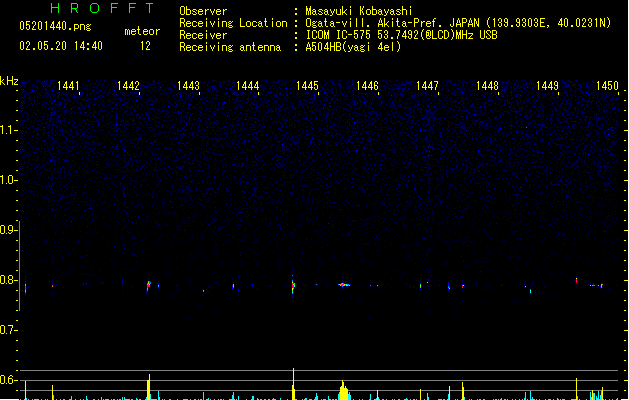
Task: Click time axis tick 1441
Action: (68, 86)
